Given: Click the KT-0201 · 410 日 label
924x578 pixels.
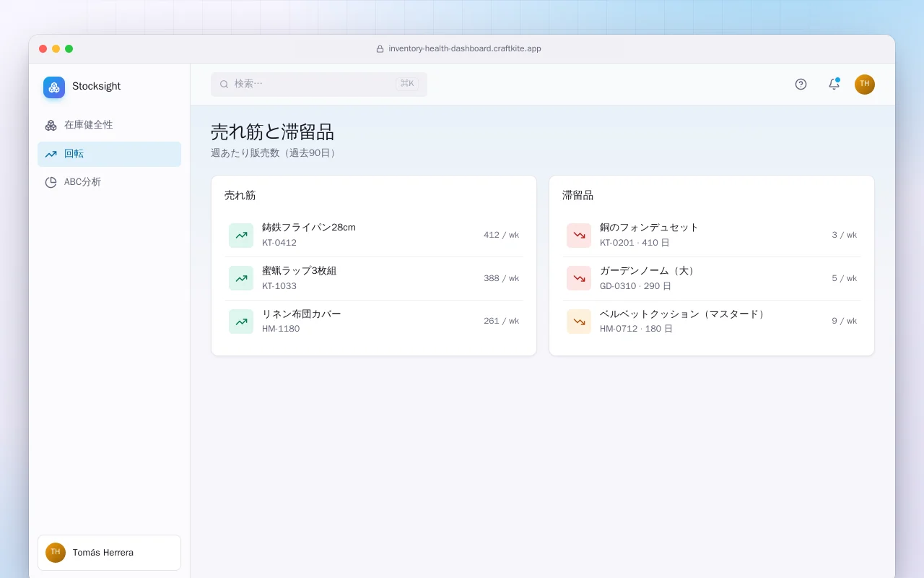Looking at the screenshot, I should pyautogui.click(x=635, y=243).
